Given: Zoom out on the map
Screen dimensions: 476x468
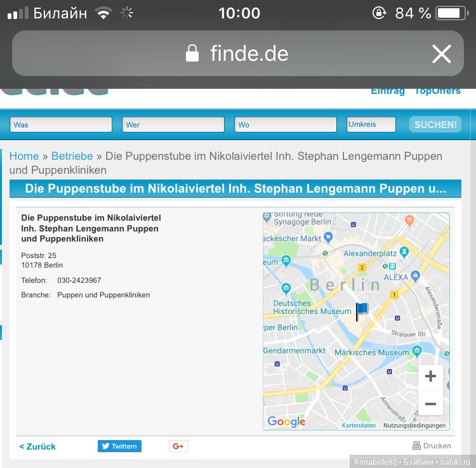Looking at the screenshot, I should pyautogui.click(x=430, y=404).
